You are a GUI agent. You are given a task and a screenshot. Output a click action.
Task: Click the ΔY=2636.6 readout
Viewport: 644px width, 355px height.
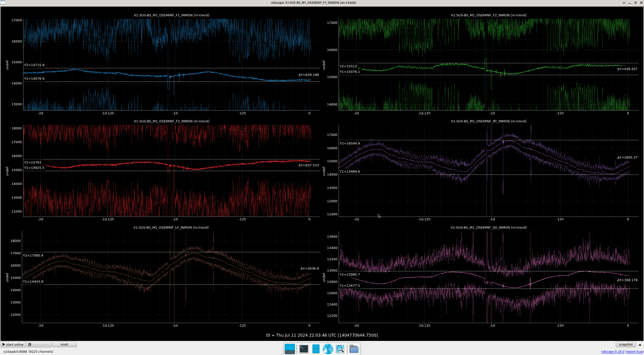[310, 268]
